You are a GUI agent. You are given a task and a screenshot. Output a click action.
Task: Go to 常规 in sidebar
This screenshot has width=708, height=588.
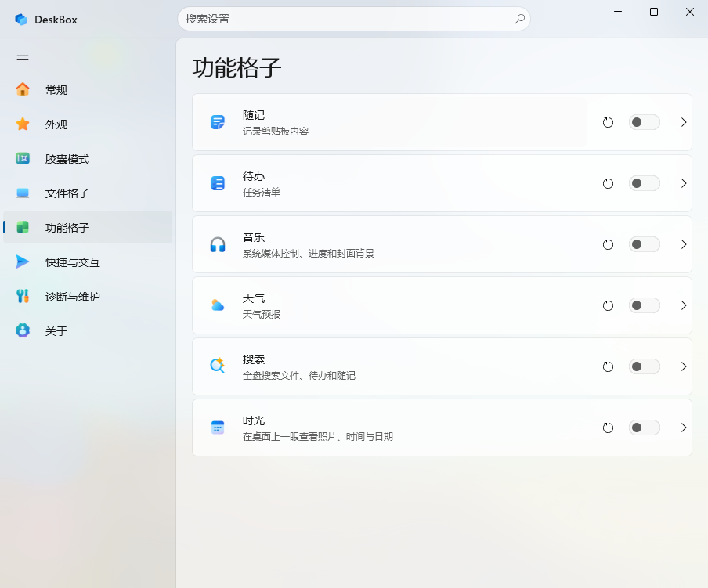(88, 90)
